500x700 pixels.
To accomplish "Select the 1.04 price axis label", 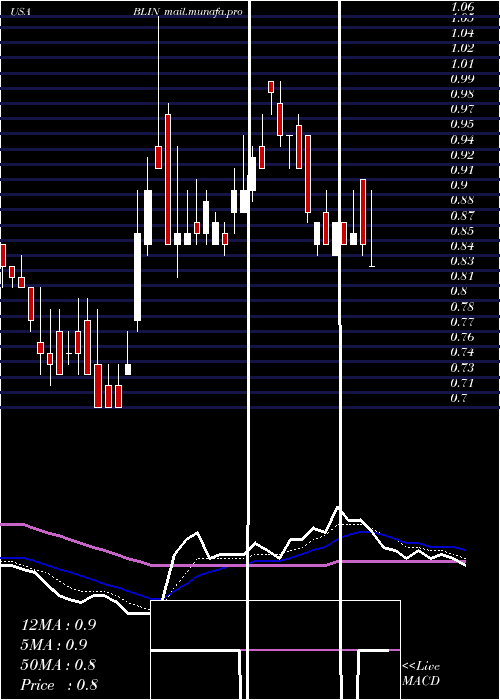I will click(462, 33).
